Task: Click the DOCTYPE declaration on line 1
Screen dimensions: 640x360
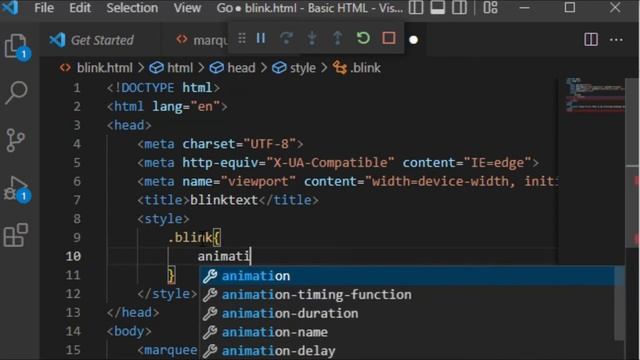Action: click(x=163, y=88)
